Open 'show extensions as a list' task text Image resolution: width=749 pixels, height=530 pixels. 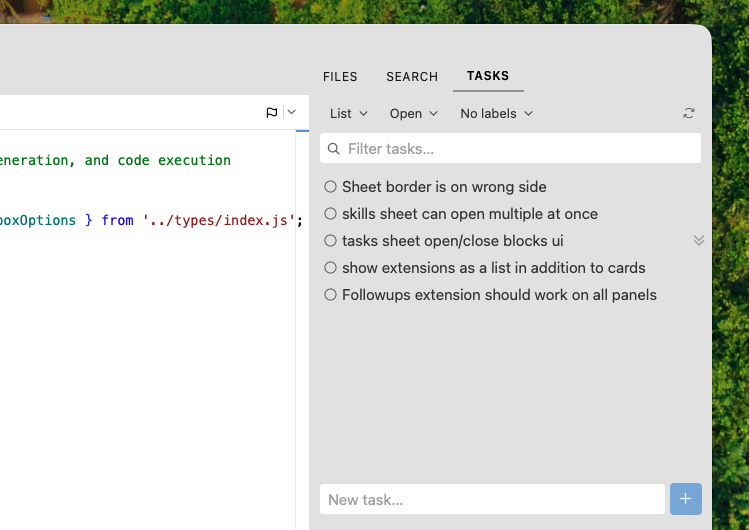click(x=493, y=268)
